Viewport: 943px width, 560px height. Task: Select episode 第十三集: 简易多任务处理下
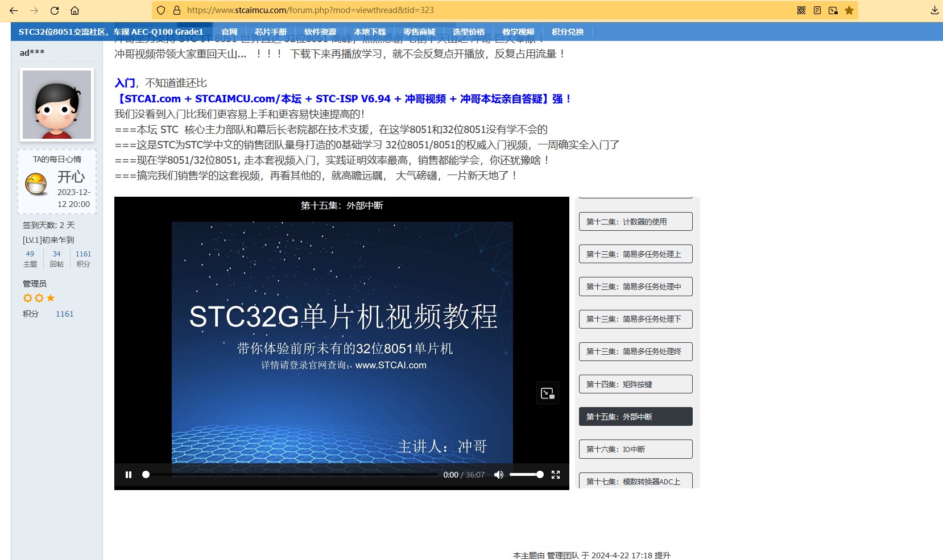[636, 319]
